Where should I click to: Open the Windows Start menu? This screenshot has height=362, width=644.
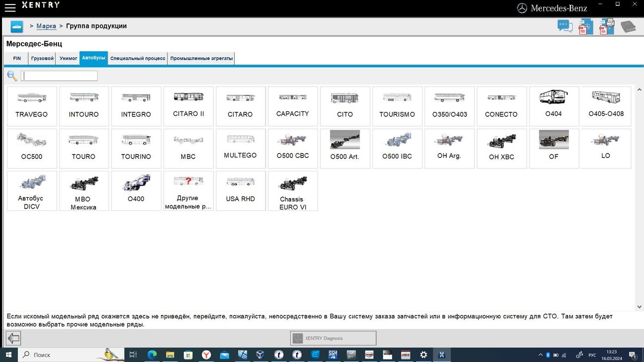[8, 355]
